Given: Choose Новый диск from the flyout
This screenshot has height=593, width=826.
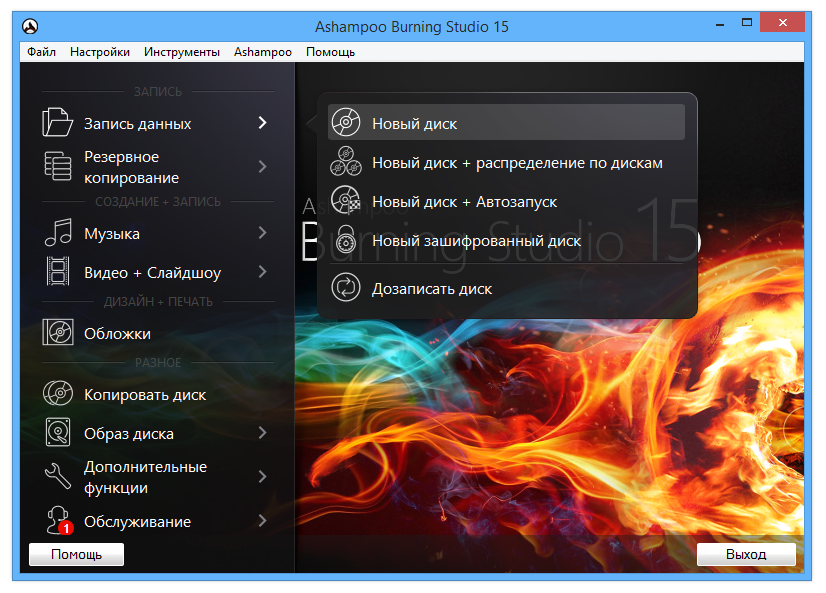Looking at the screenshot, I should coord(506,122).
